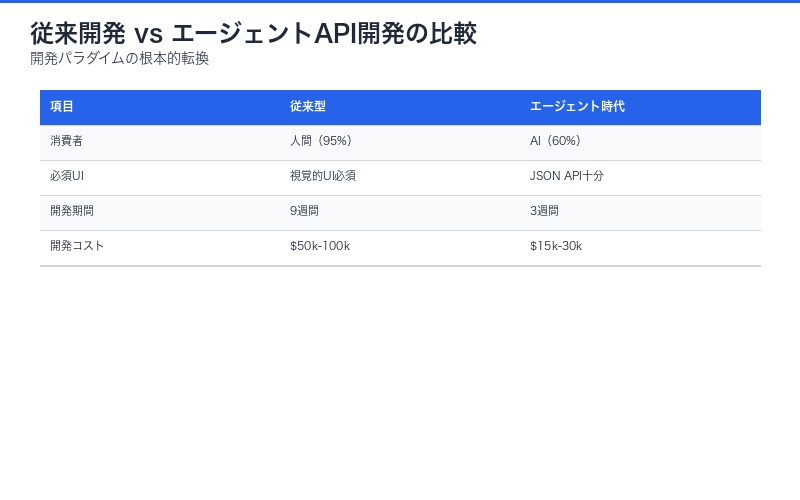Click the $50k-100k cost cell
Screen dimensions: 800x500
[x=320, y=246]
